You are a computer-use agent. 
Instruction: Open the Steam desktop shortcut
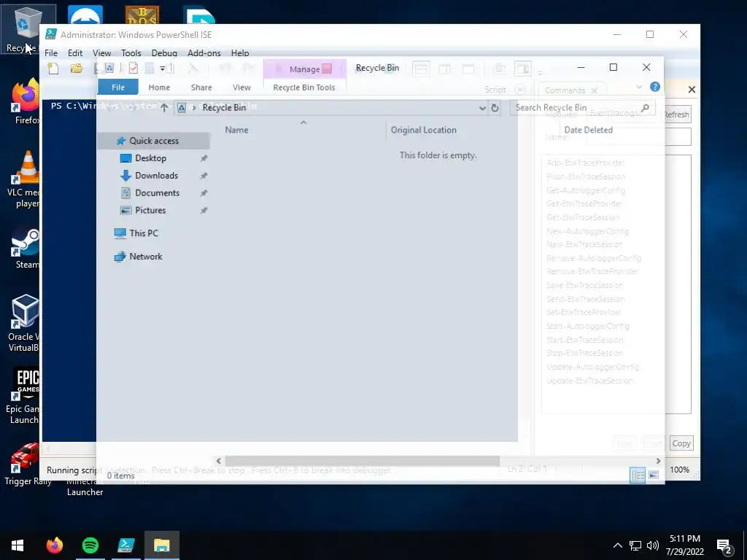point(25,248)
